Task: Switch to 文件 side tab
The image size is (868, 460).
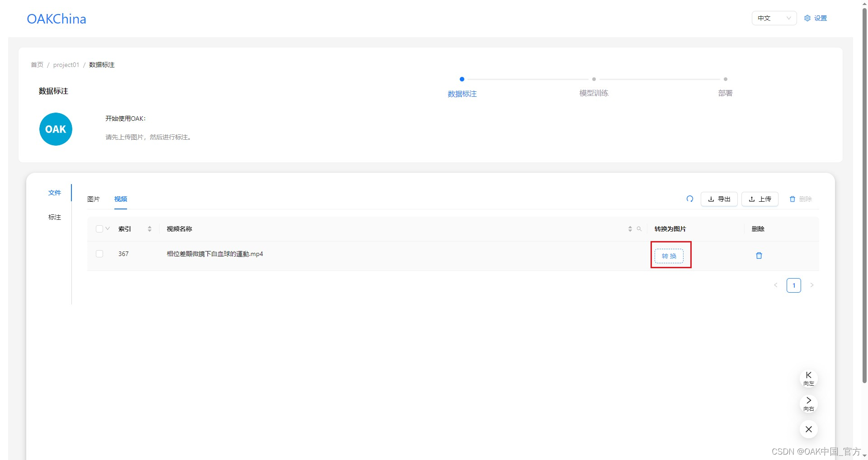Action: [x=55, y=193]
